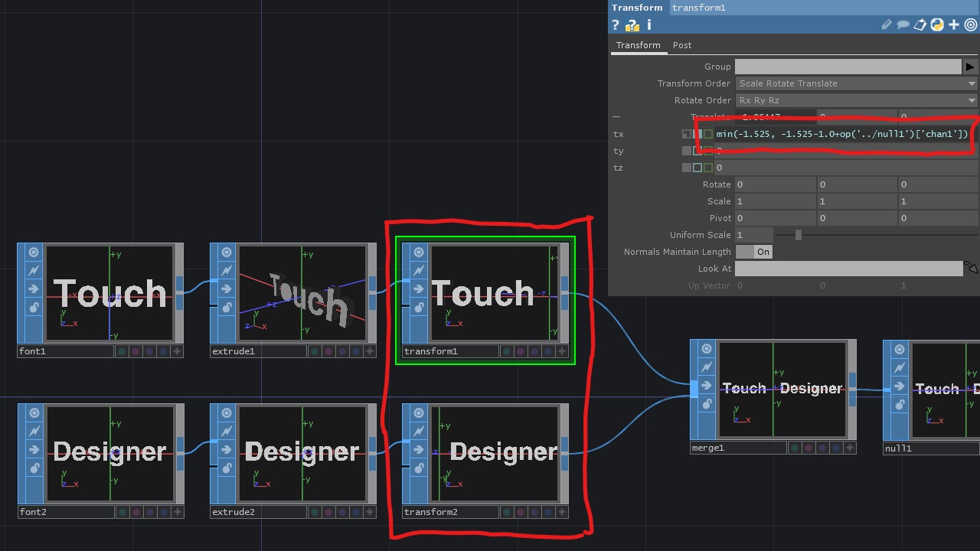
Task: Click the plus icon in parameter header
Action: [954, 25]
